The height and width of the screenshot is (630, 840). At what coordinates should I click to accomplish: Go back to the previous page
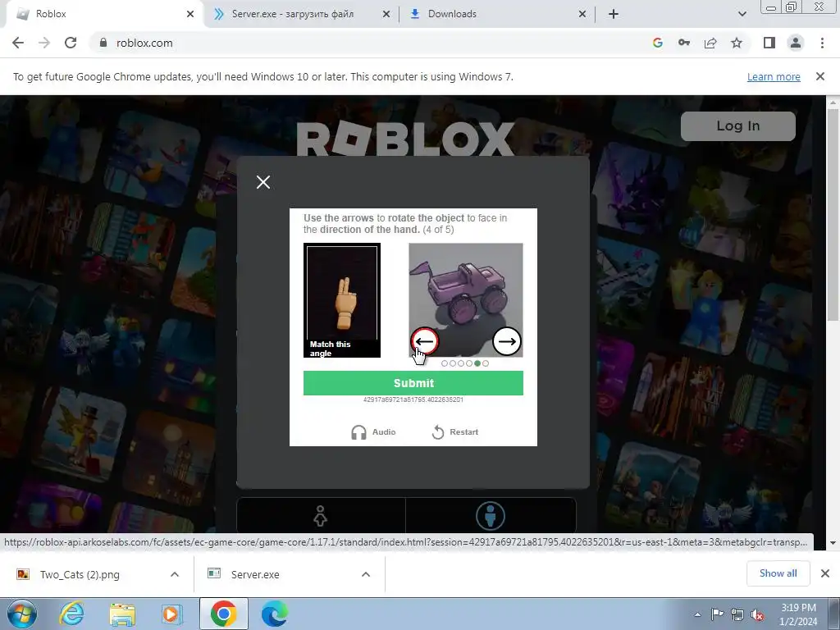[18, 43]
